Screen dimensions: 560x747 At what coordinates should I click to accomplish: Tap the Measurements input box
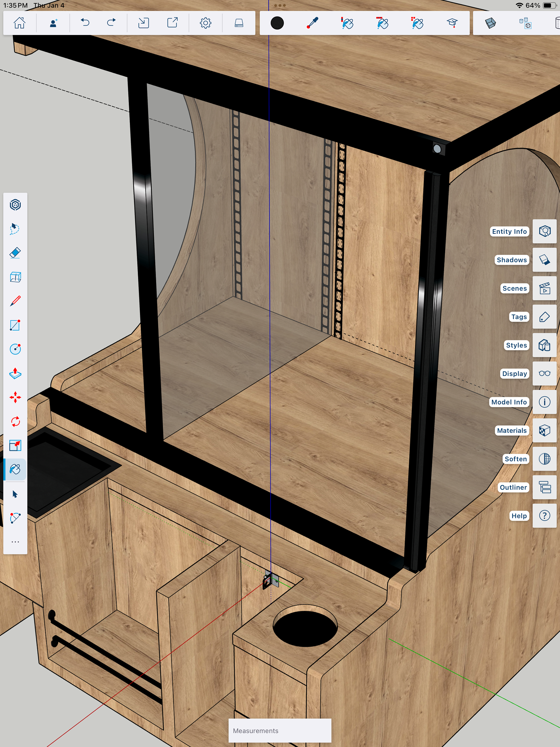280,730
